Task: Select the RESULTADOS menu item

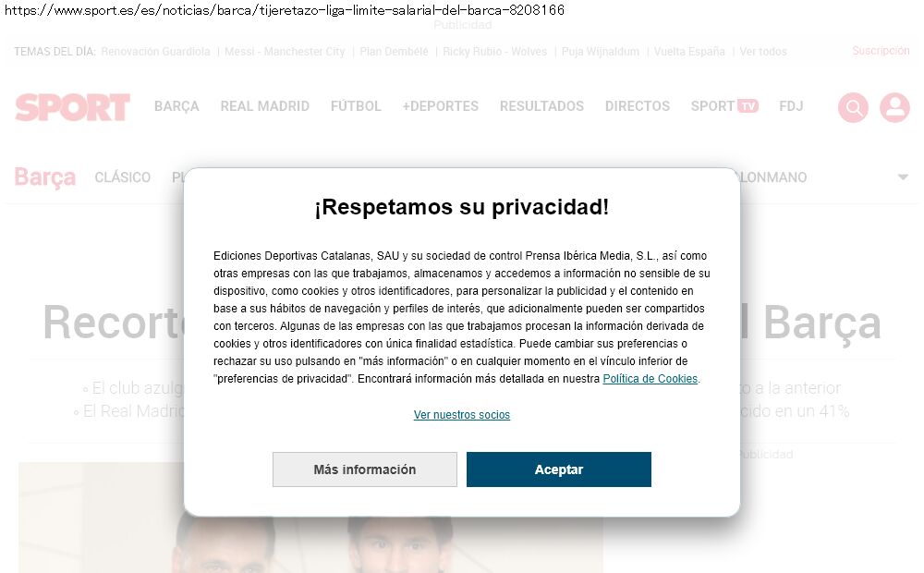Action: [x=541, y=106]
